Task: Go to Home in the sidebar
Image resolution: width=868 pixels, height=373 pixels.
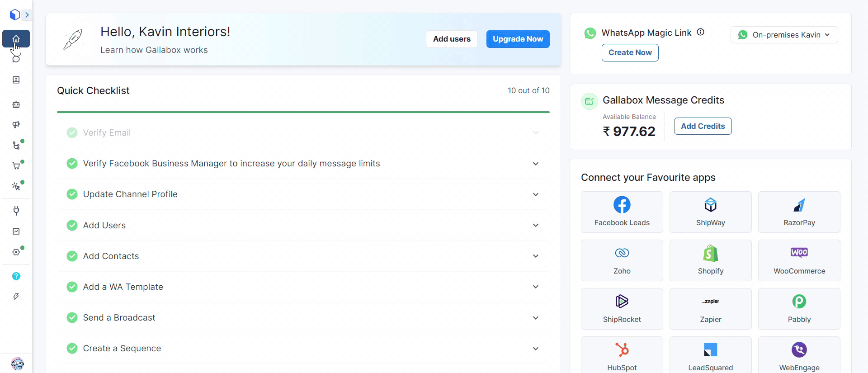Action: click(x=16, y=39)
